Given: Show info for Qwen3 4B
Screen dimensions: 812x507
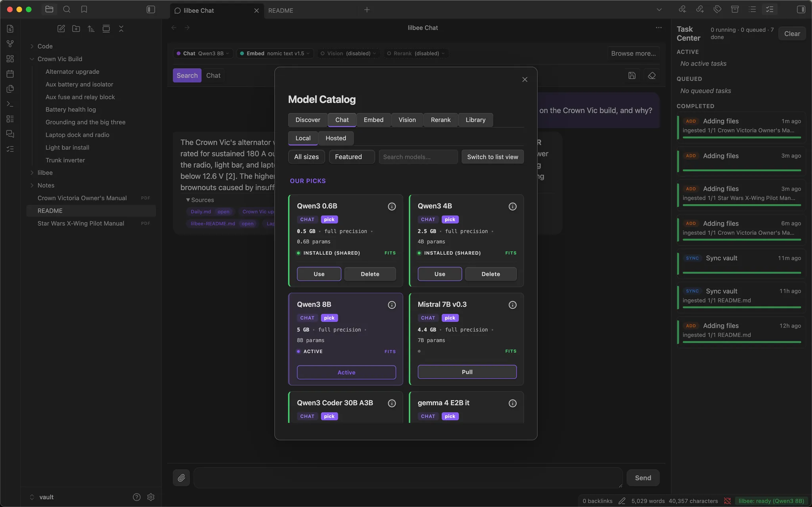Looking at the screenshot, I should coord(513,207).
